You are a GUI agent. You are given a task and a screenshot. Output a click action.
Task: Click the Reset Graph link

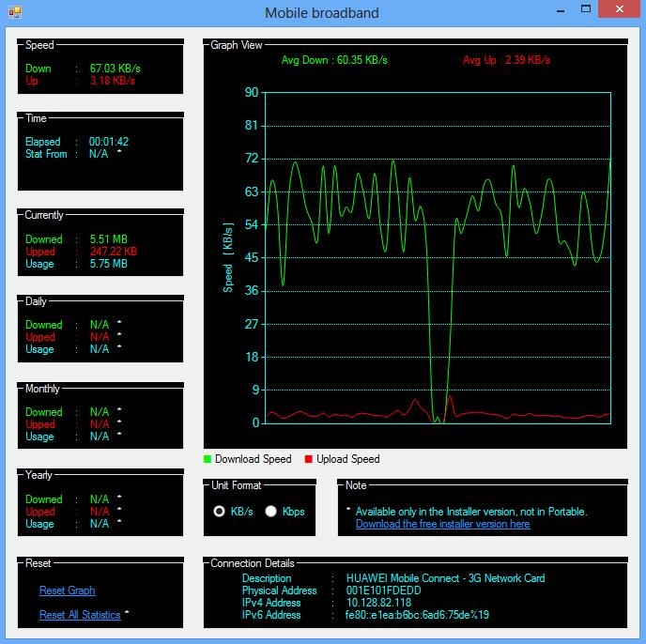[68, 590]
